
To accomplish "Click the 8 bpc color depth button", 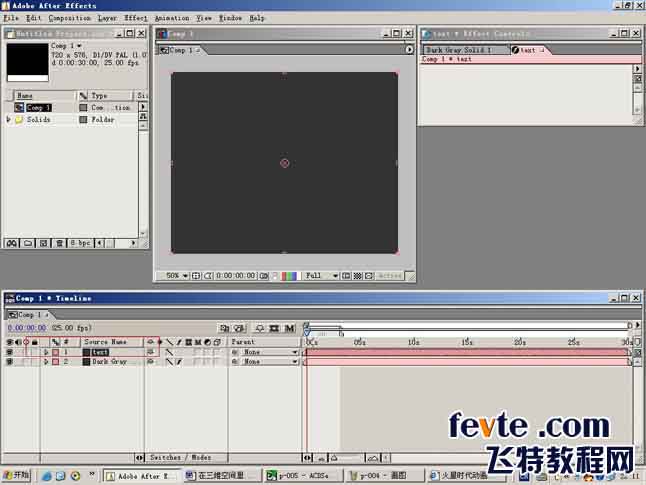I will (80, 244).
